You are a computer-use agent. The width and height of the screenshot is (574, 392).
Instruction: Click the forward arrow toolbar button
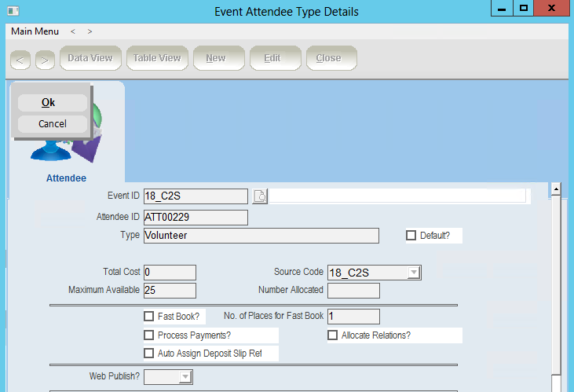tap(45, 59)
